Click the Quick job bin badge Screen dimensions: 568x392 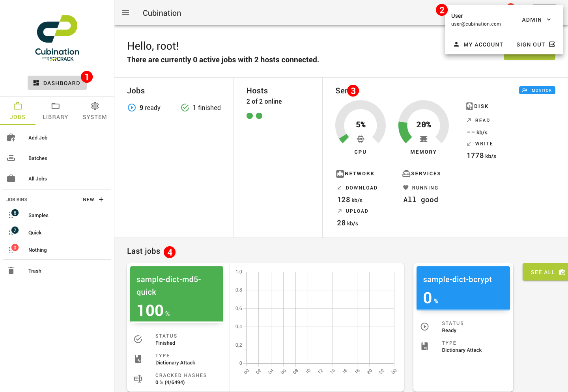[15, 230]
